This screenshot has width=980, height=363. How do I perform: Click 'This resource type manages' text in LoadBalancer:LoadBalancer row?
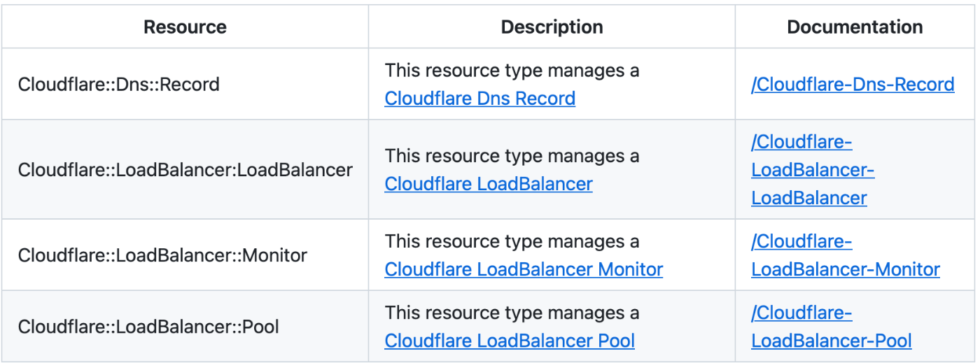[x=511, y=156]
